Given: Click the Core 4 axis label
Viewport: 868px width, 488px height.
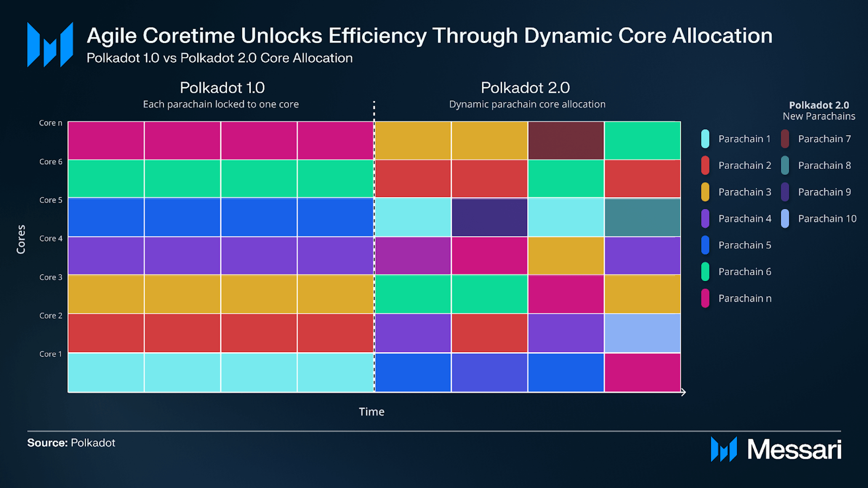Looking at the screenshot, I should pos(51,238).
